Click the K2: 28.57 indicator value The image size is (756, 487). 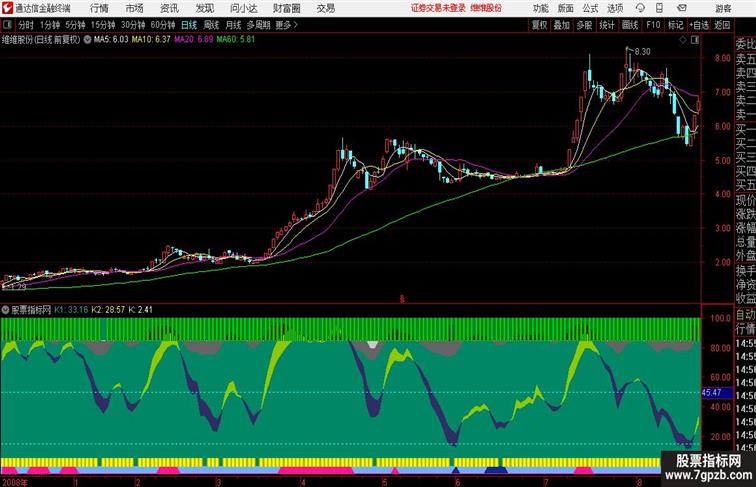click(108, 310)
